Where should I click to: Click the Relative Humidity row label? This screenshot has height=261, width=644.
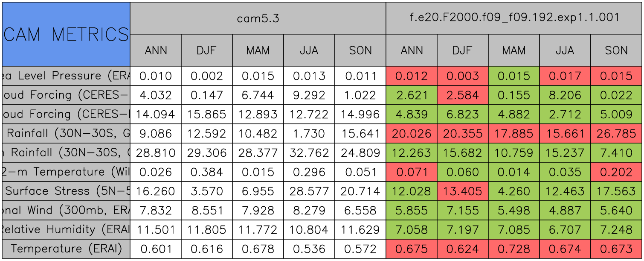pyautogui.click(x=66, y=229)
